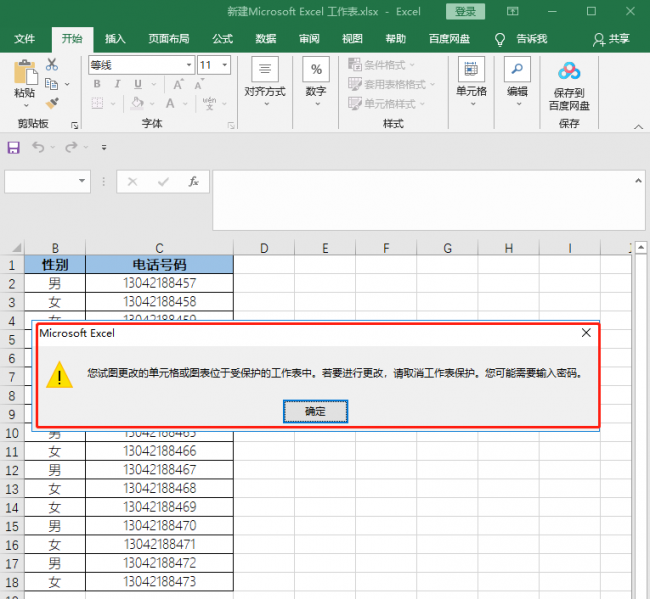Click the Fill Color bucket icon
Screen dimensions: 650x599
point(137,103)
